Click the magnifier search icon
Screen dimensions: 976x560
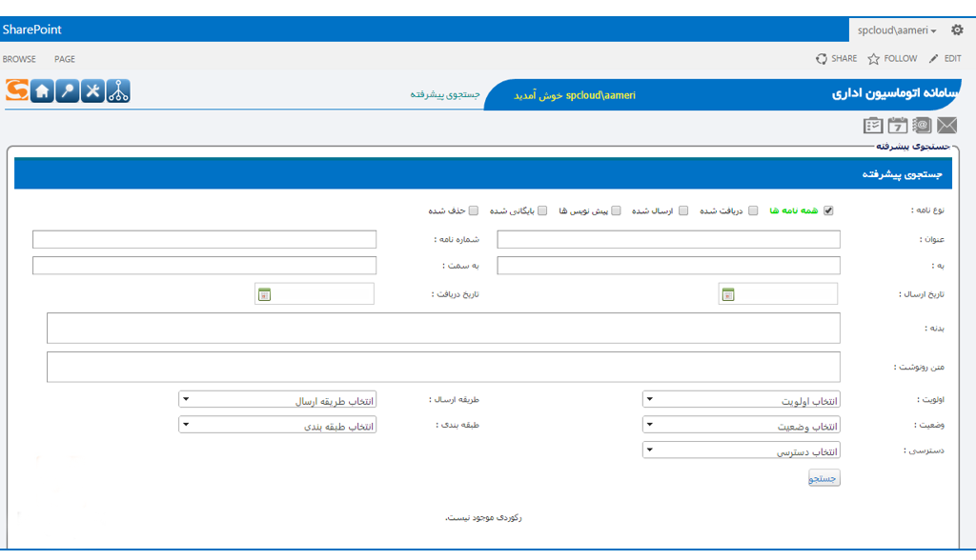click(x=67, y=91)
